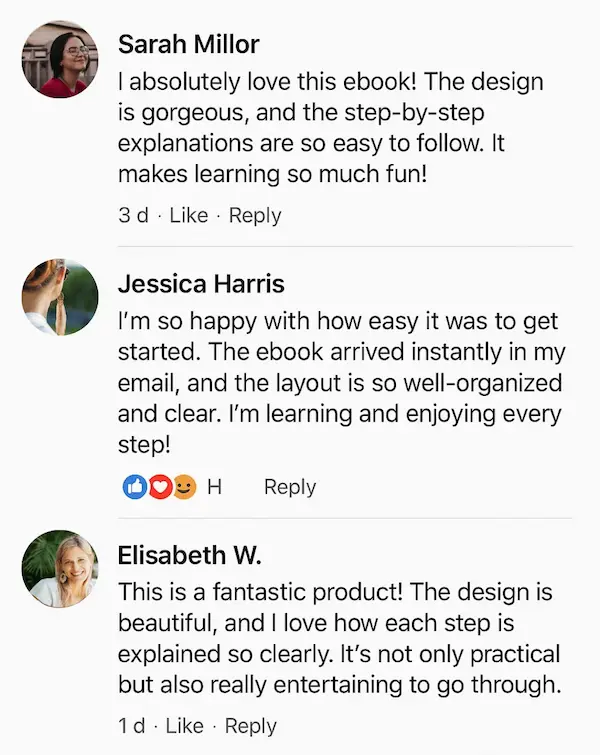600x755 pixels.
Task: Open Elisabeth W.'s profile name link
Action: [187, 555]
